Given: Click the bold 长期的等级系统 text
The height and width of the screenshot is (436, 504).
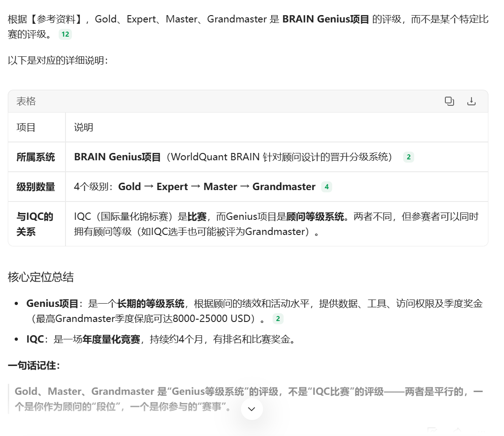Looking at the screenshot, I should [151, 304].
